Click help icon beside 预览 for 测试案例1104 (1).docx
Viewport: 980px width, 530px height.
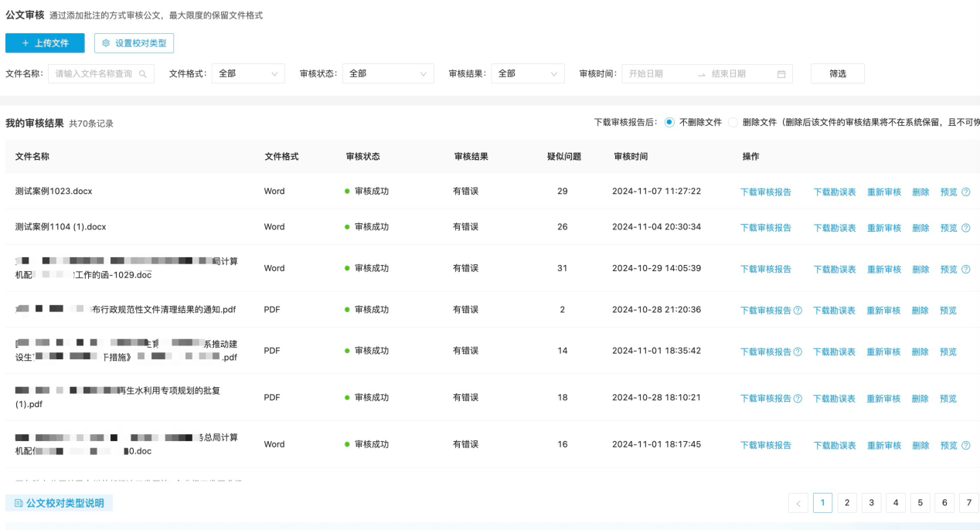[966, 227]
